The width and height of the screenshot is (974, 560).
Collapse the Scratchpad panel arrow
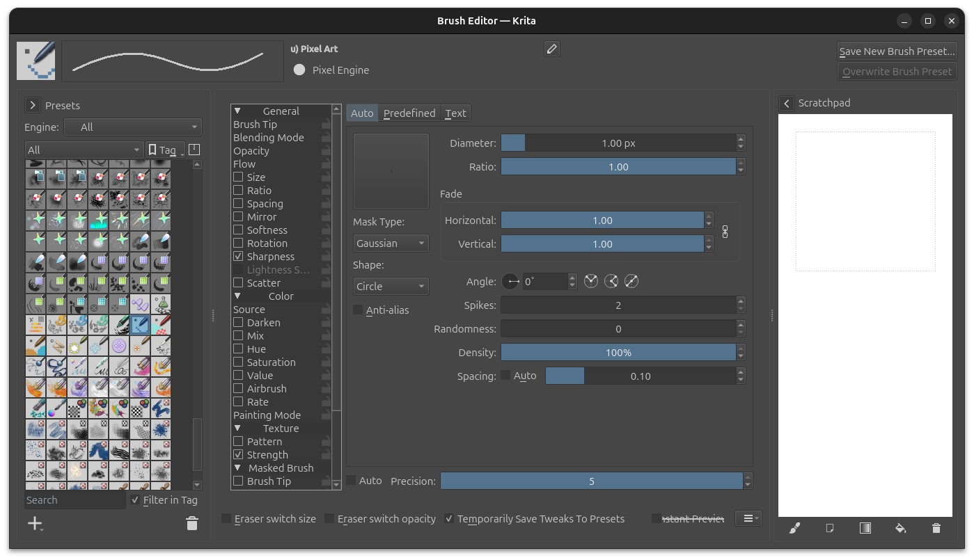(786, 103)
